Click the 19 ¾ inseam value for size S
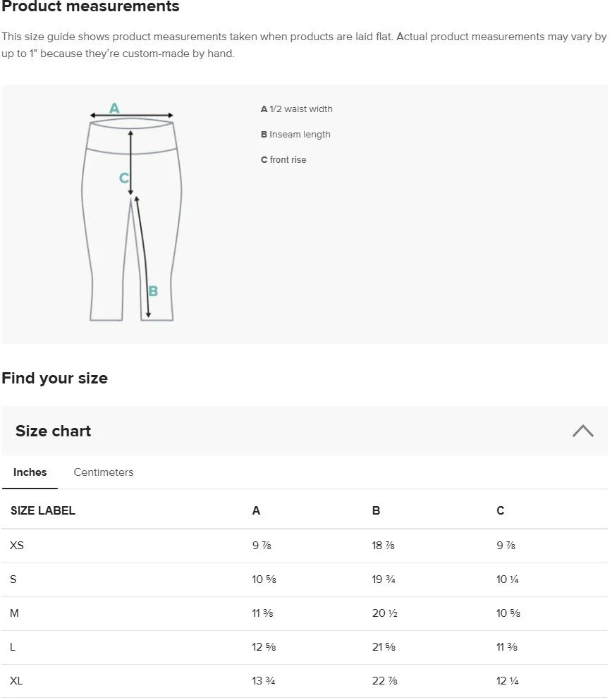This screenshot has height=700, width=612. (384, 579)
